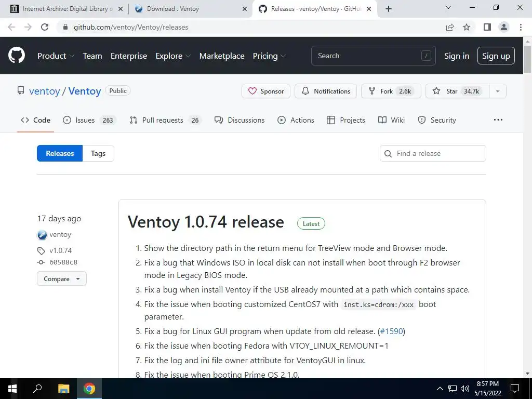532x399 pixels.
Task: Show hidden tray icons chevron
Action: coord(440,389)
